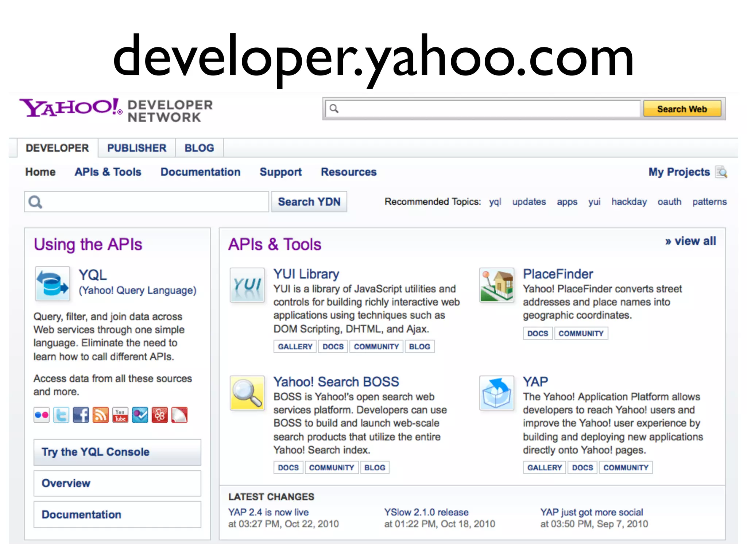Select the hackday recommended topic
Image resolution: width=747 pixels, height=560 pixels.
click(629, 202)
